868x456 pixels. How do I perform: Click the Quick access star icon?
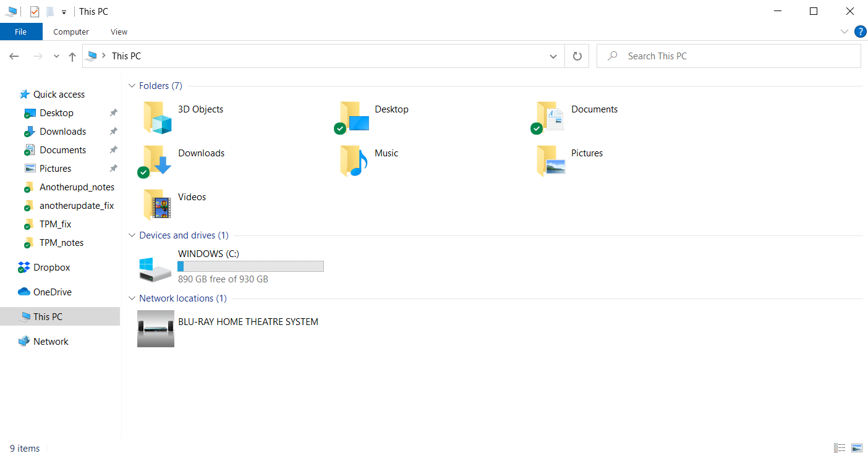click(25, 95)
